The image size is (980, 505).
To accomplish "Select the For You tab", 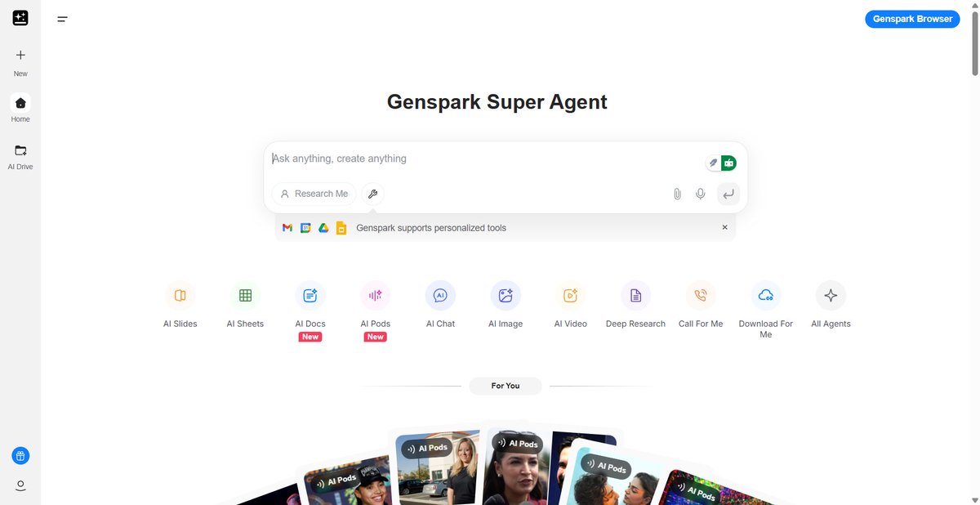I will (x=506, y=386).
